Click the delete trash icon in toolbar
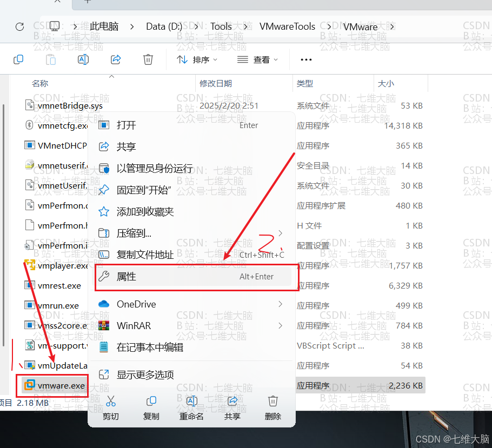 pyautogui.click(x=148, y=59)
